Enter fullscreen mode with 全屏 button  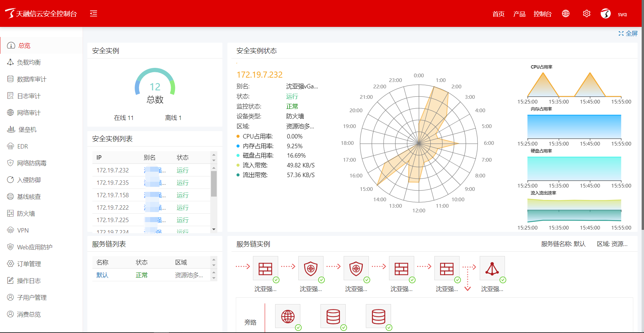click(x=628, y=34)
